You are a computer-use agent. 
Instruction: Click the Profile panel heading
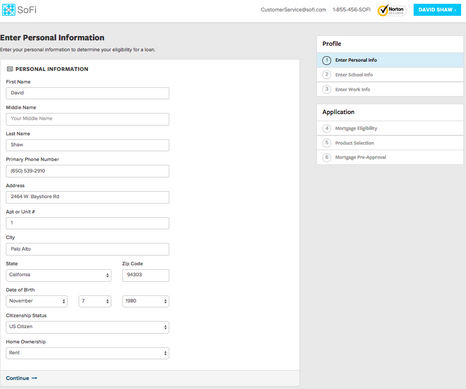click(332, 44)
